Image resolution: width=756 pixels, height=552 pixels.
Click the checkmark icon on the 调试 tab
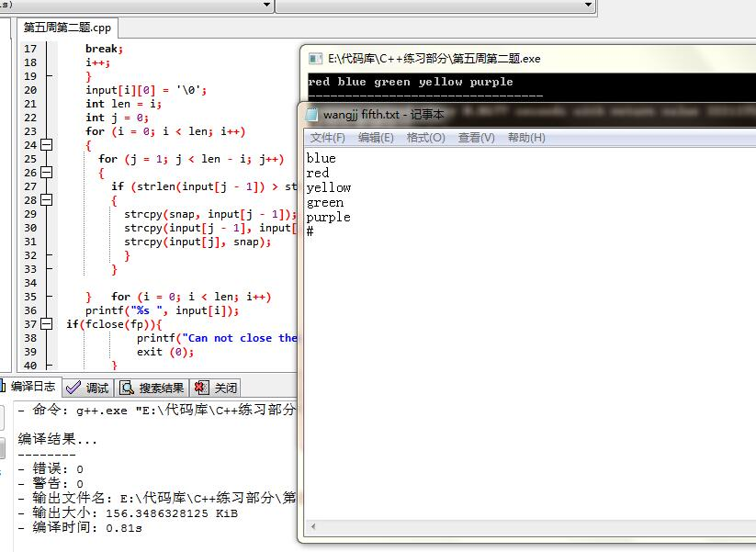point(73,388)
